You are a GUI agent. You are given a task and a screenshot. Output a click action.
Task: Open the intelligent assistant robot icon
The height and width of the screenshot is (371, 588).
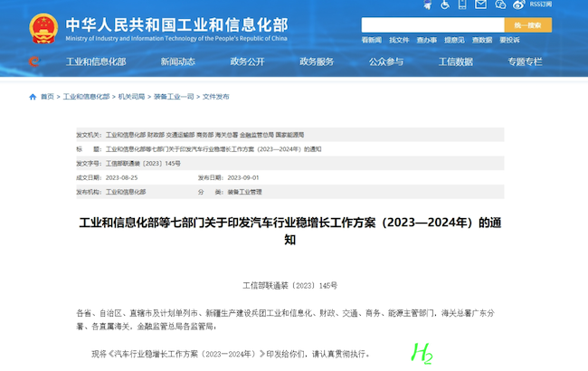pyautogui.click(x=428, y=5)
